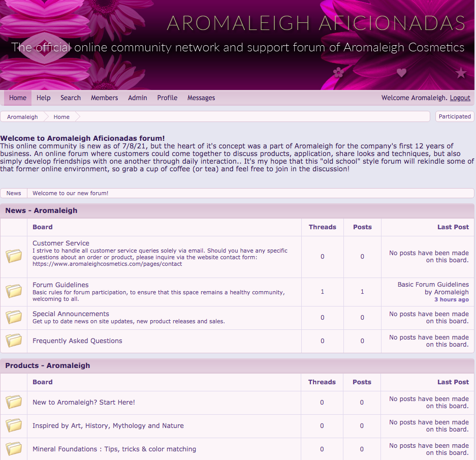Click 'Welcome Aromaleigh.' greeting text
This screenshot has width=476, height=460.
pos(414,98)
